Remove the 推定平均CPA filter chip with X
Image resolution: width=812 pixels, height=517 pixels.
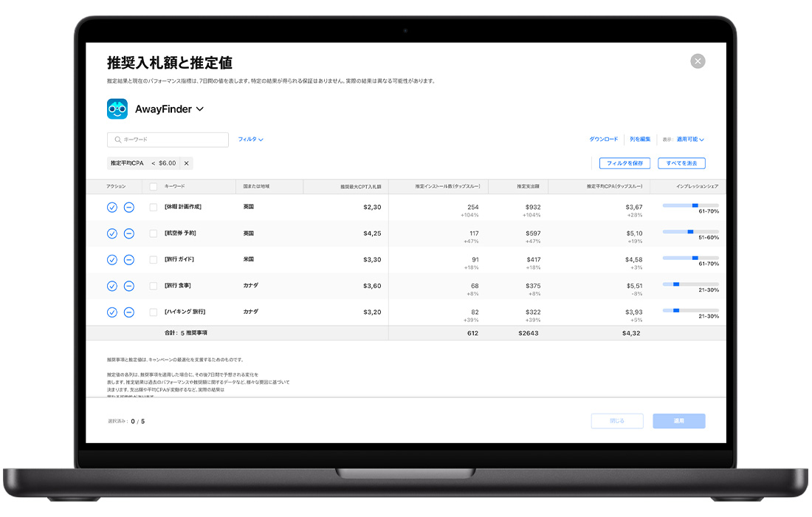click(186, 163)
